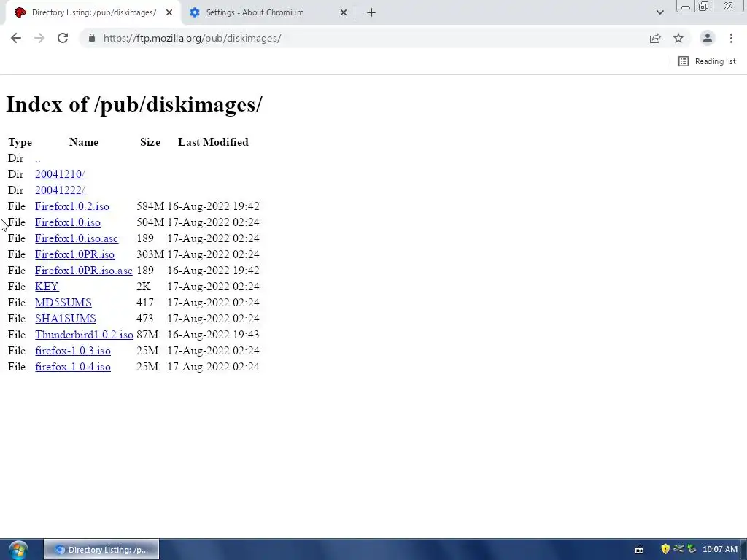View site security lock information

click(92, 38)
